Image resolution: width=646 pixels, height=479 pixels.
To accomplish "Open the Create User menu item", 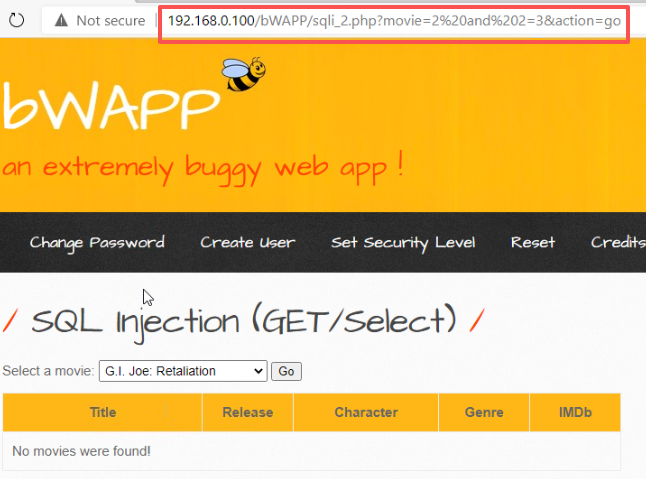I will [248, 243].
